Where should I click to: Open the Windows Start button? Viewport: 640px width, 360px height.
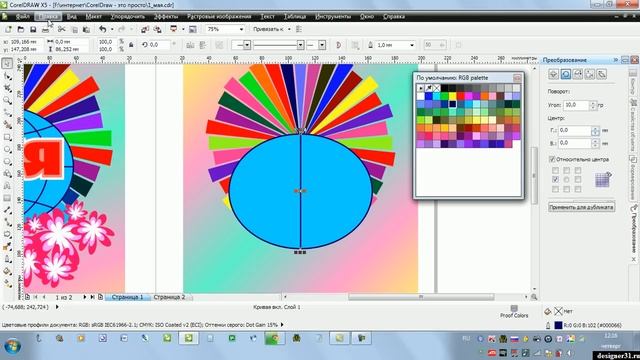12,346
